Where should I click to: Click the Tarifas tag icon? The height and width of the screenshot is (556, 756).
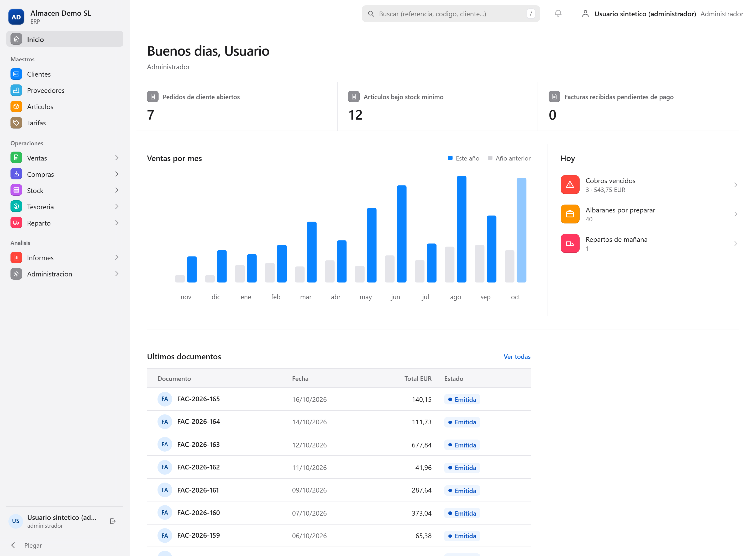click(16, 123)
